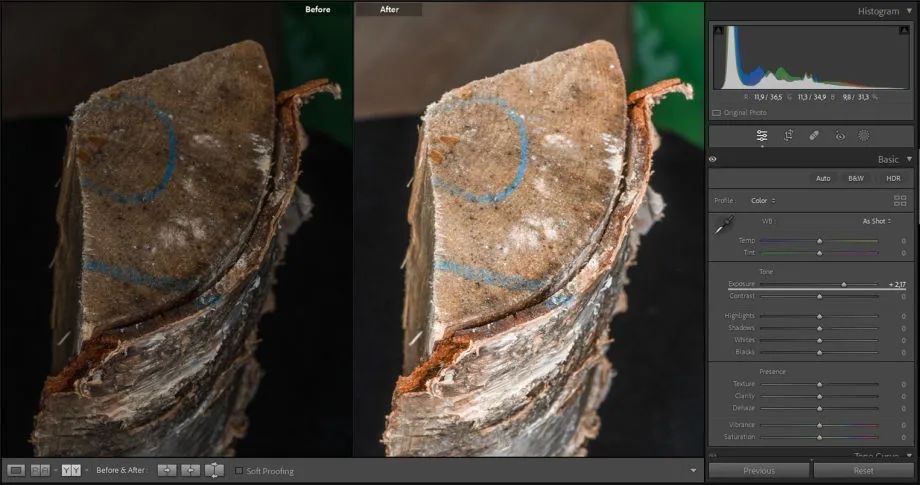920x485 pixels.
Task: Select the Y|Y before/after view icon
Action: pyautogui.click(x=71, y=470)
